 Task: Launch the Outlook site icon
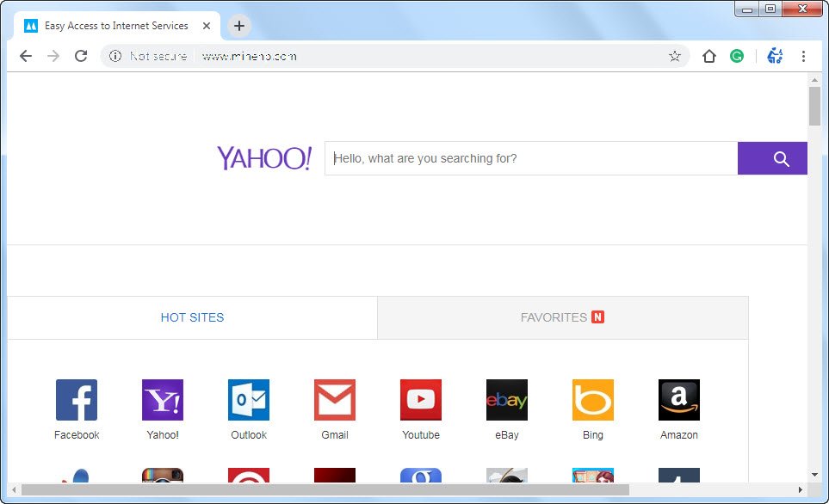click(x=249, y=400)
